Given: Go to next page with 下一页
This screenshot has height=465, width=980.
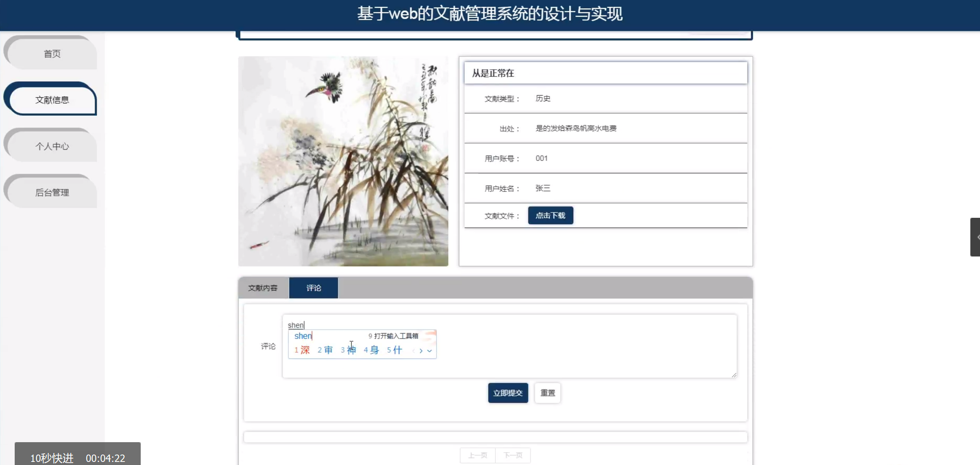Looking at the screenshot, I should (x=513, y=455).
